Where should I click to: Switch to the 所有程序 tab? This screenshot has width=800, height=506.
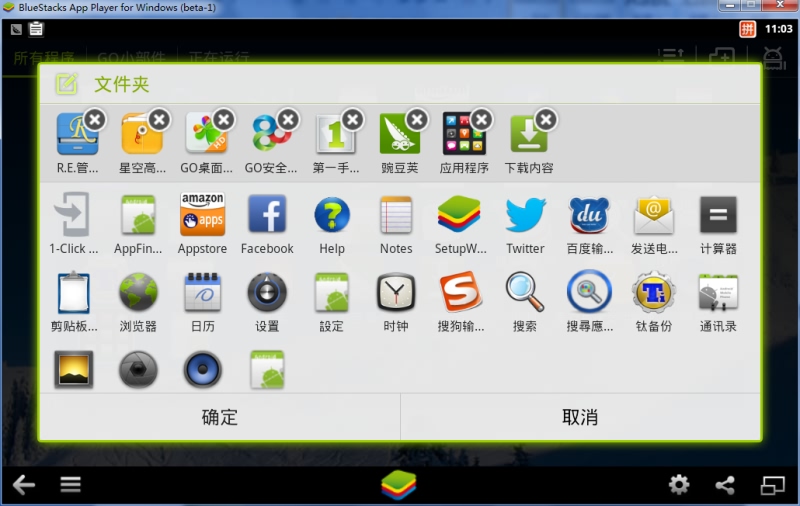[x=44, y=58]
